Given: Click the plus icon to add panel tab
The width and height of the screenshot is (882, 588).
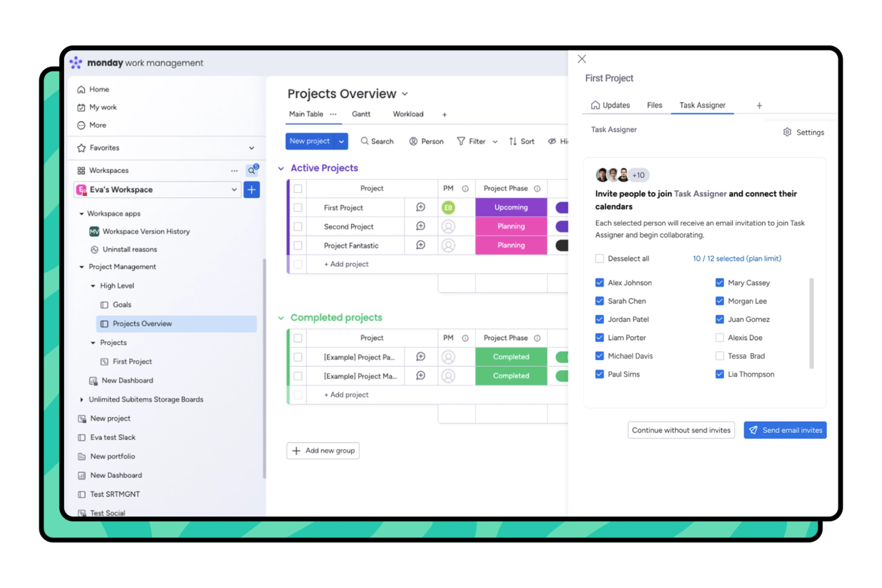Looking at the screenshot, I should click(759, 105).
